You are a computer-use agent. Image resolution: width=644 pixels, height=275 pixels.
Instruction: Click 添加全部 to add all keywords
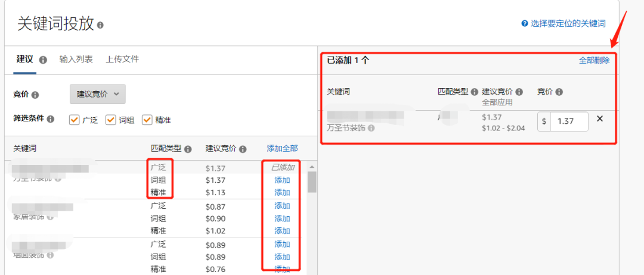[282, 149]
